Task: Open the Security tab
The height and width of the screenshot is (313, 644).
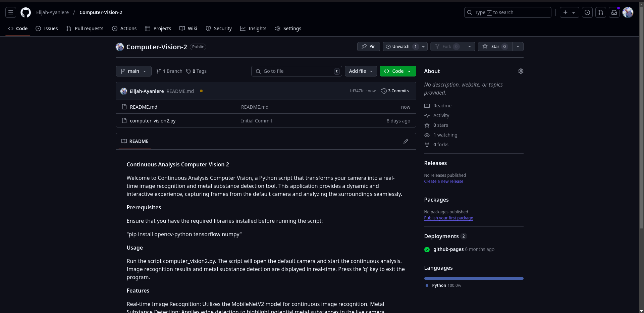Action: coord(219,29)
